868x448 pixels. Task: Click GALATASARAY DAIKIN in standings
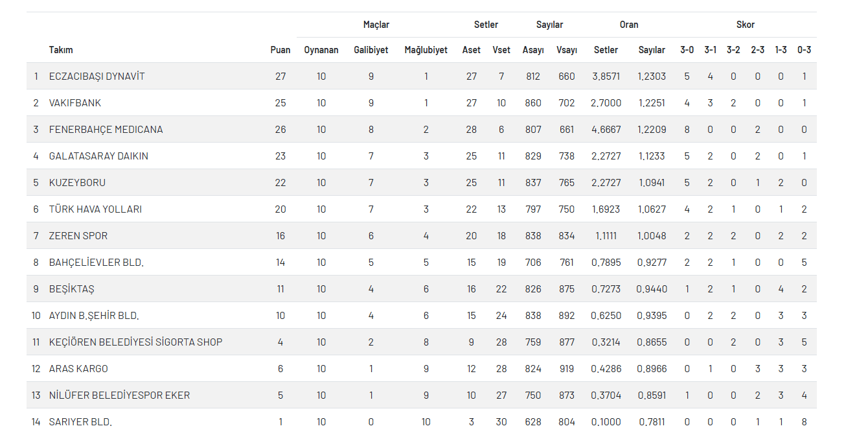98,156
